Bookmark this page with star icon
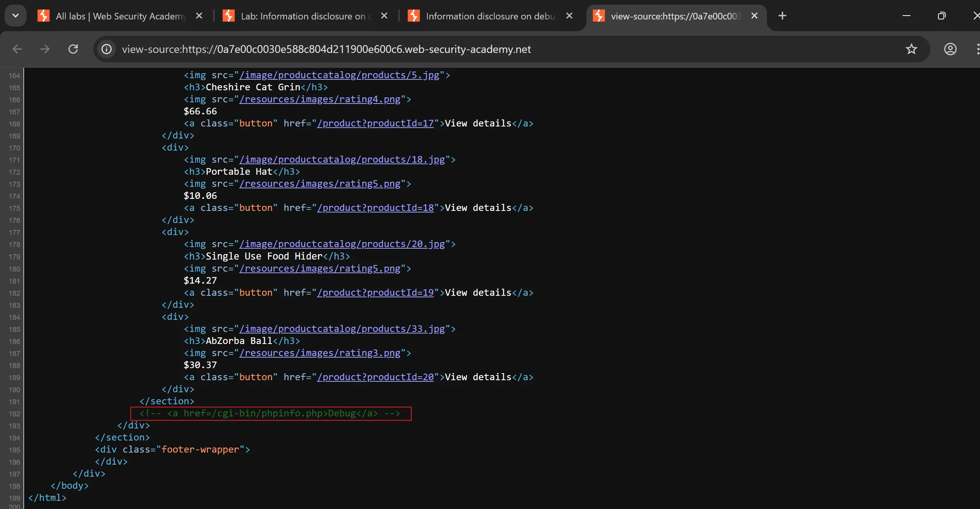 pos(911,49)
